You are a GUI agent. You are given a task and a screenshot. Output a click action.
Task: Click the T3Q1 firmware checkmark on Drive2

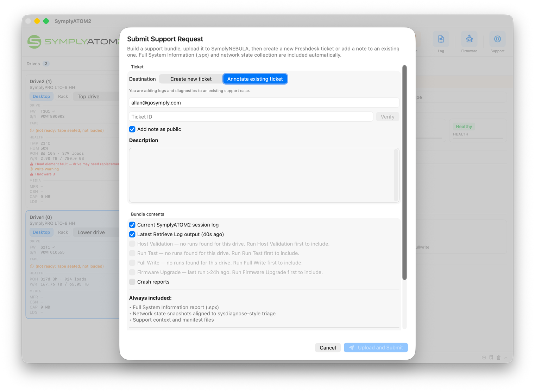point(53,111)
